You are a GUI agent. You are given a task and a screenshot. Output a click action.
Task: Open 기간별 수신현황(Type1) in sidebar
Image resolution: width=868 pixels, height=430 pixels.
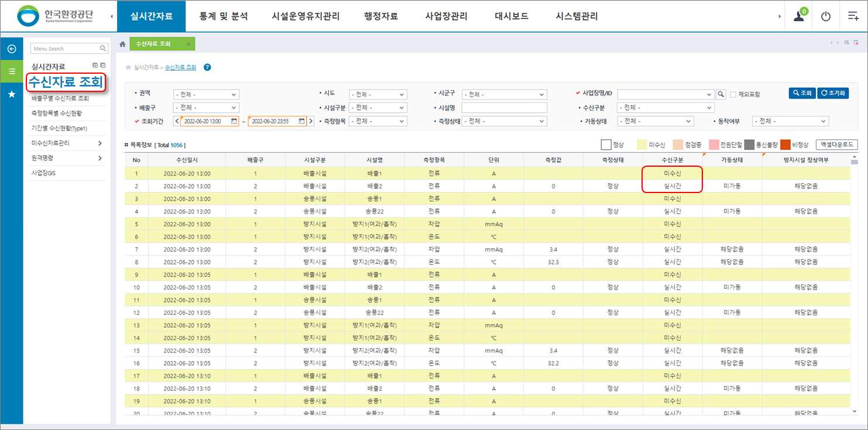[x=59, y=128]
